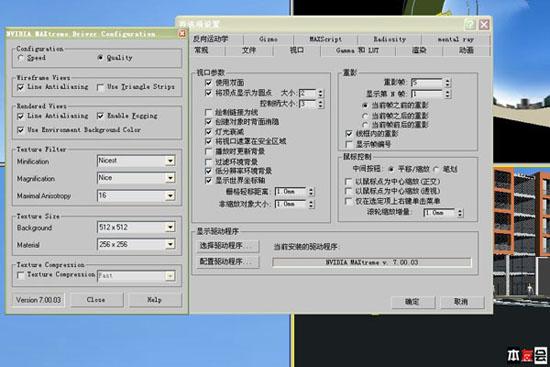The width and height of the screenshot is (550, 367).
Task: Enable Use Triangle Strips checkbox
Action: coord(100,87)
